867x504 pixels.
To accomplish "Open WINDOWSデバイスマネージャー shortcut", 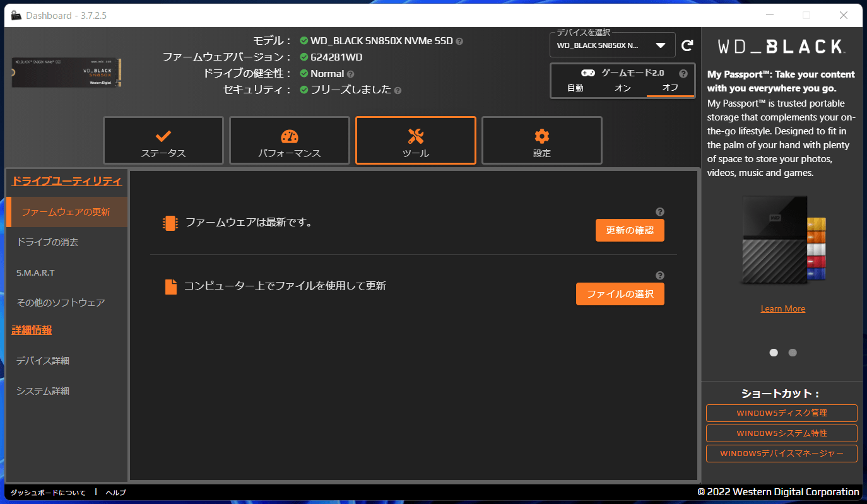I will [x=782, y=454].
